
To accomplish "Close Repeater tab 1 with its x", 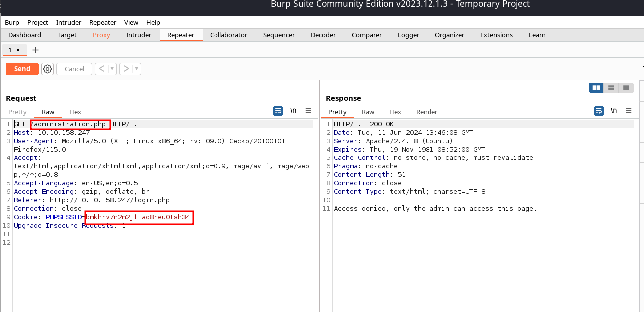I will 18,50.
